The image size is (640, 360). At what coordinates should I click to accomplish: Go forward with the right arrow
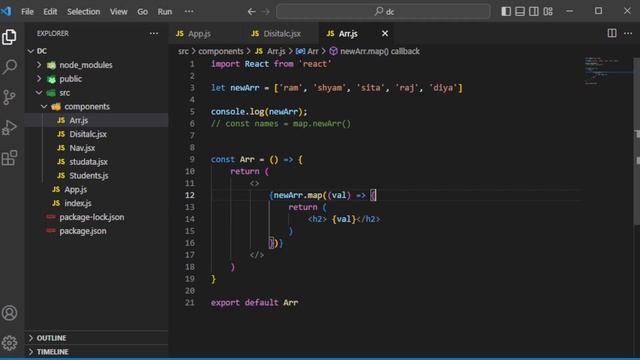266,11
